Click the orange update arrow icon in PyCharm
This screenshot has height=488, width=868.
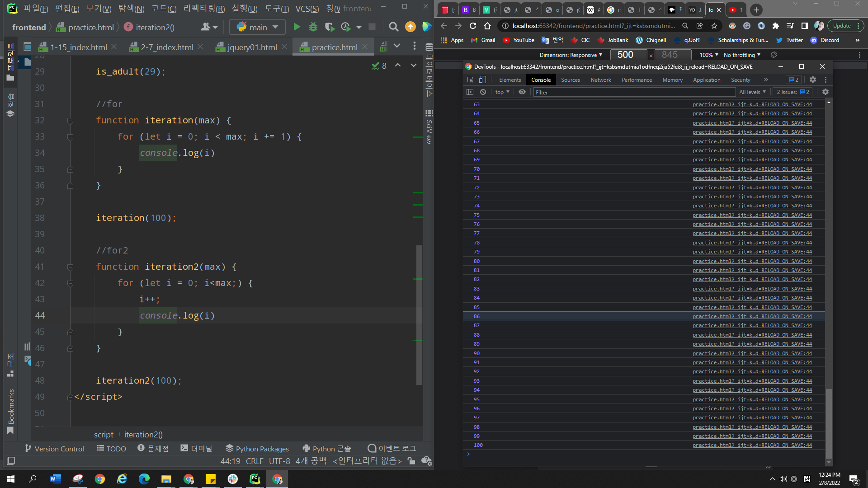coord(410,27)
